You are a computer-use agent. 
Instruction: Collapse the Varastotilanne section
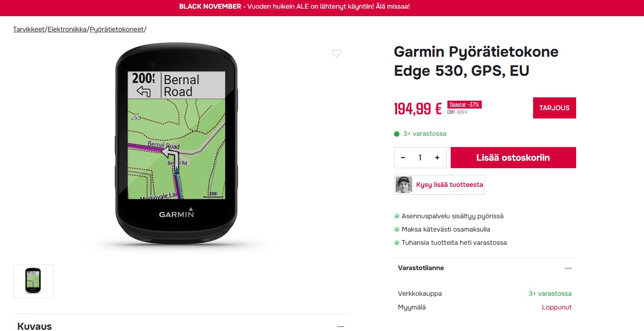pos(568,268)
